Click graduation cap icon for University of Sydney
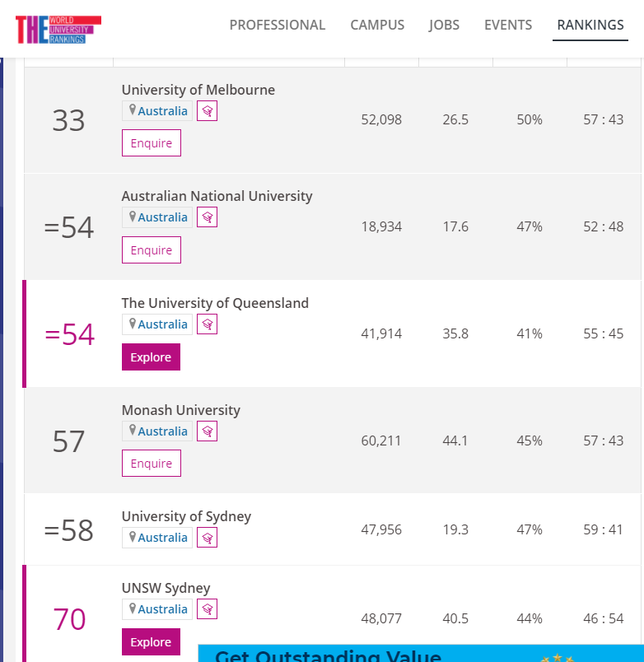The image size is (644, 662). click(x=208, y=538)
